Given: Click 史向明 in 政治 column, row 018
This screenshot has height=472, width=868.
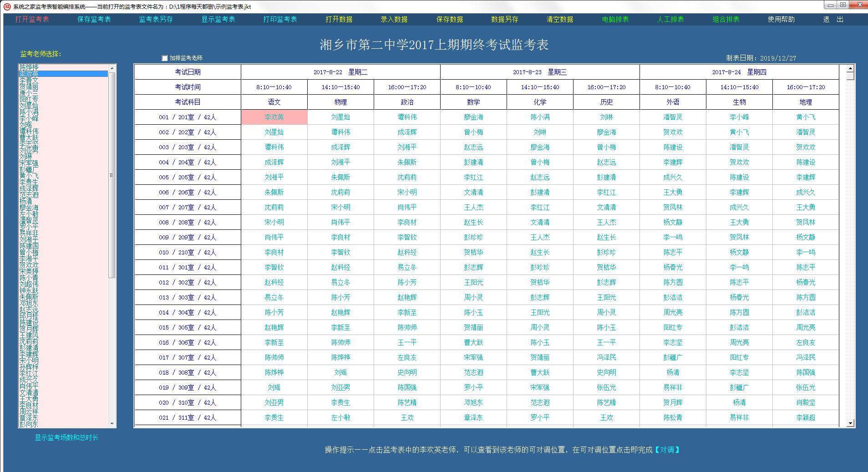Looking at the screenshot, I should tap(407, 372).
